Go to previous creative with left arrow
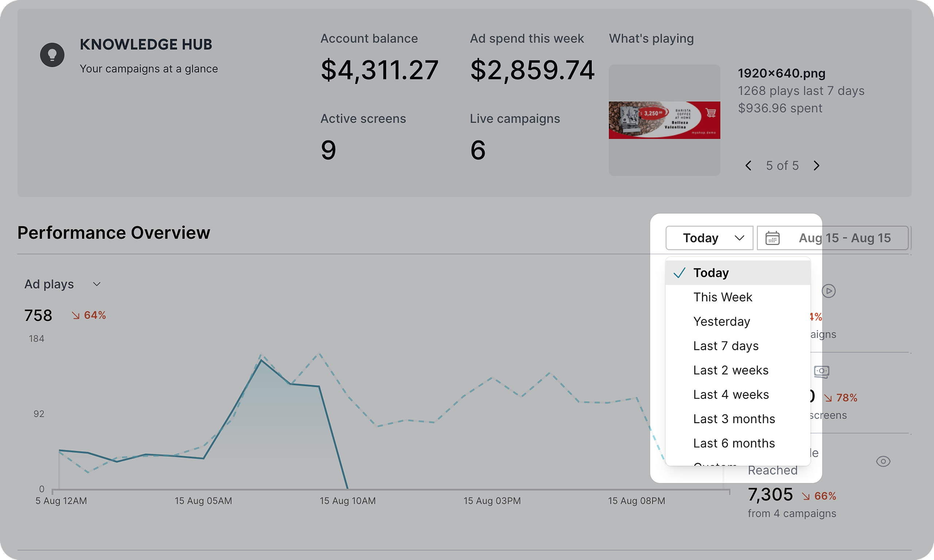Image resolution: width=934 pixels, height=560 pixels. click(x=748, y=166)
